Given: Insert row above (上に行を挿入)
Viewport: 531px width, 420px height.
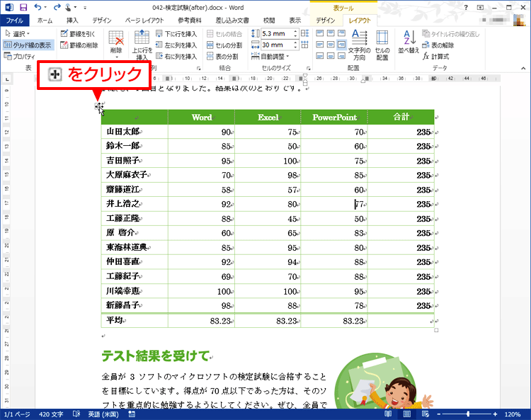Looking at the screenshot, I should [142, 45].
